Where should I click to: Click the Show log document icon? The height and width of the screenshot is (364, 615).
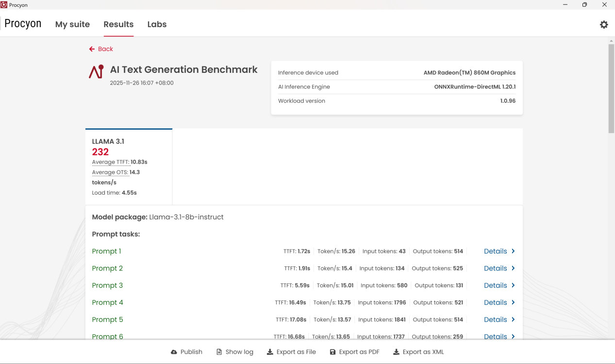[x=219, y=352]
